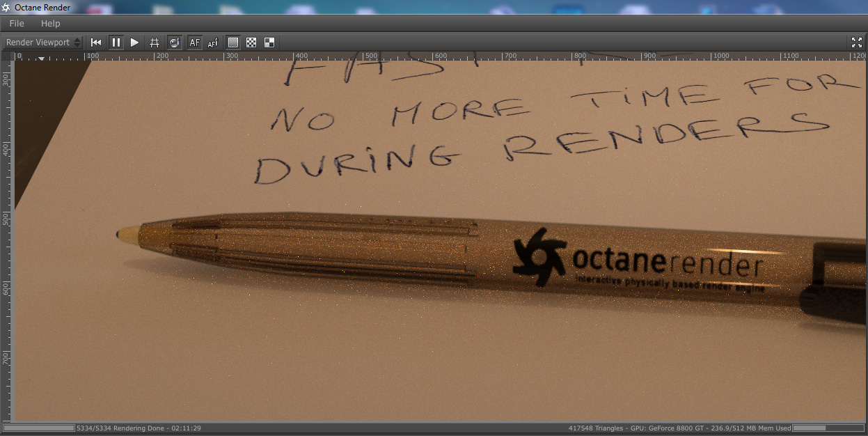Choose the large checkerboard pattern icon
Viewport: 868px width, 436px height.
[x=269, y=42]
